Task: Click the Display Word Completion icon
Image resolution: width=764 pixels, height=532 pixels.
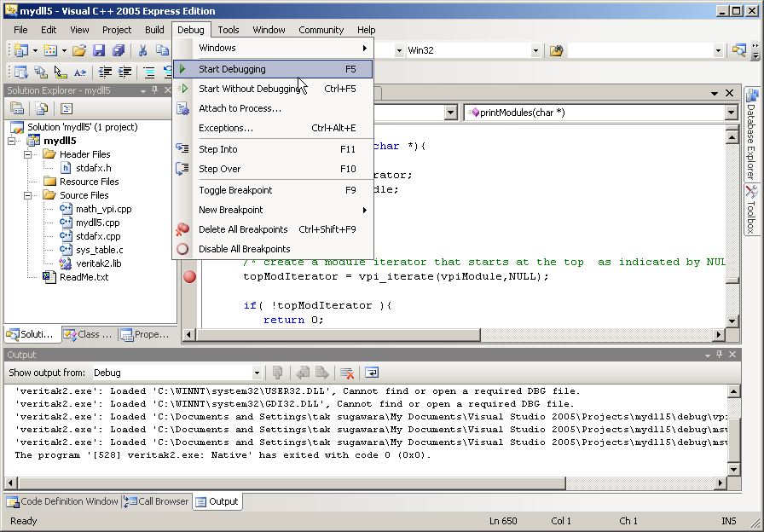Action: 80,72
